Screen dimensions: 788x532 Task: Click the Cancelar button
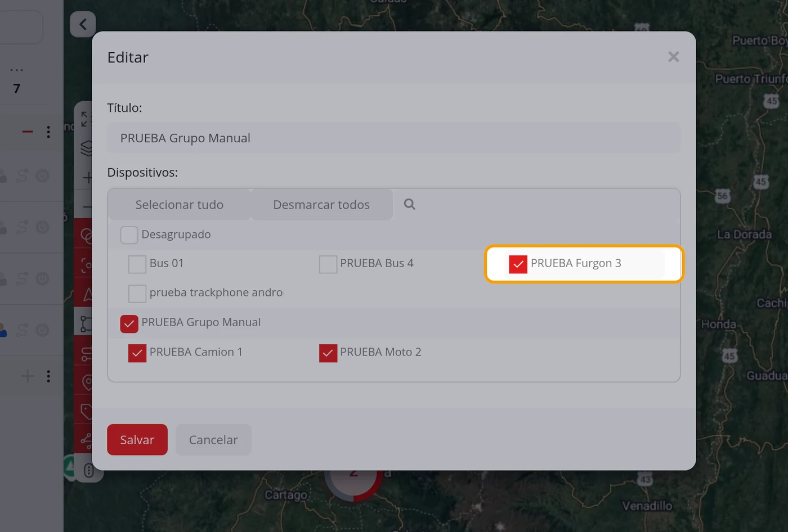213,440
